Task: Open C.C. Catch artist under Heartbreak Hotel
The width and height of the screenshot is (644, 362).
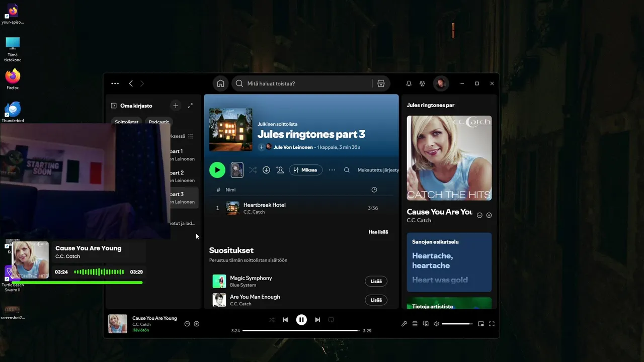Action: point(254,212)
